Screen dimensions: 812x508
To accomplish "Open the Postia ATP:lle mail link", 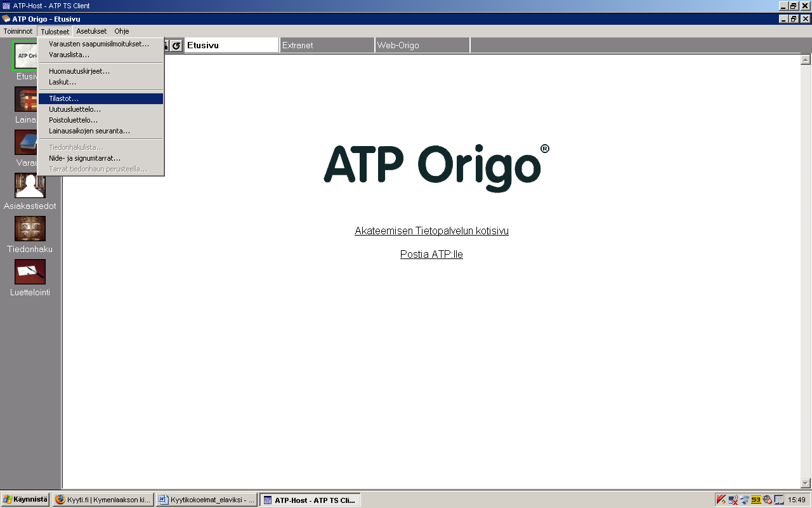I will (431, 255).
